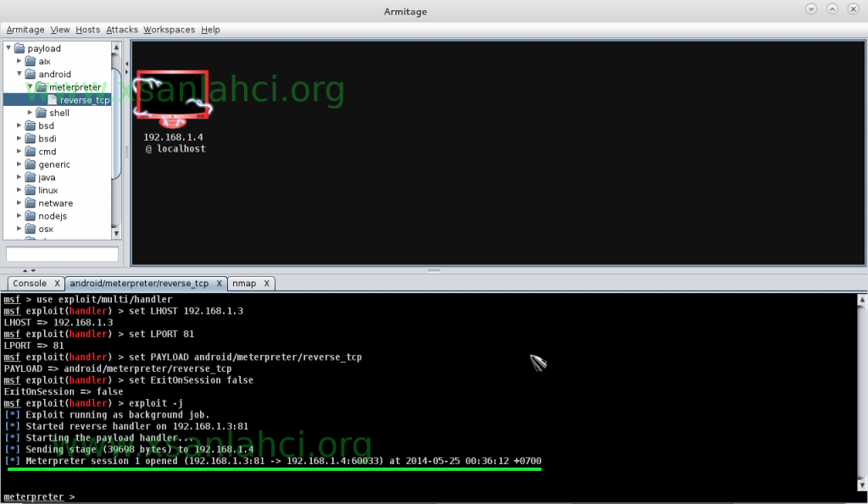
Task: Select reverse_tcp payload in tree
Action: (x=85, y=100)
